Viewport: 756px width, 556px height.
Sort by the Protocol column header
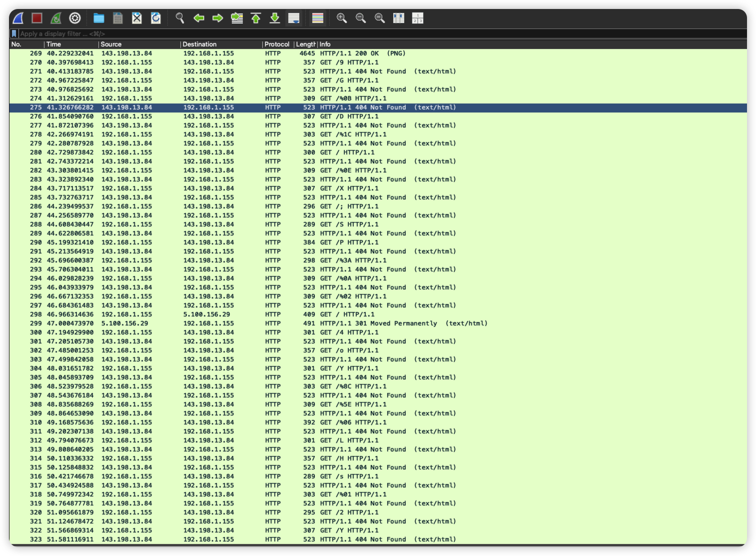(278, 44)
